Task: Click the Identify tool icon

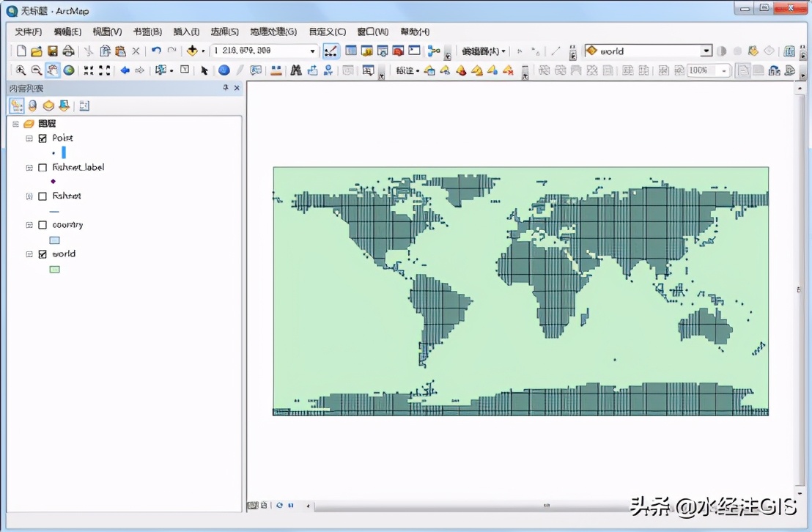Action: coord(224,70)
